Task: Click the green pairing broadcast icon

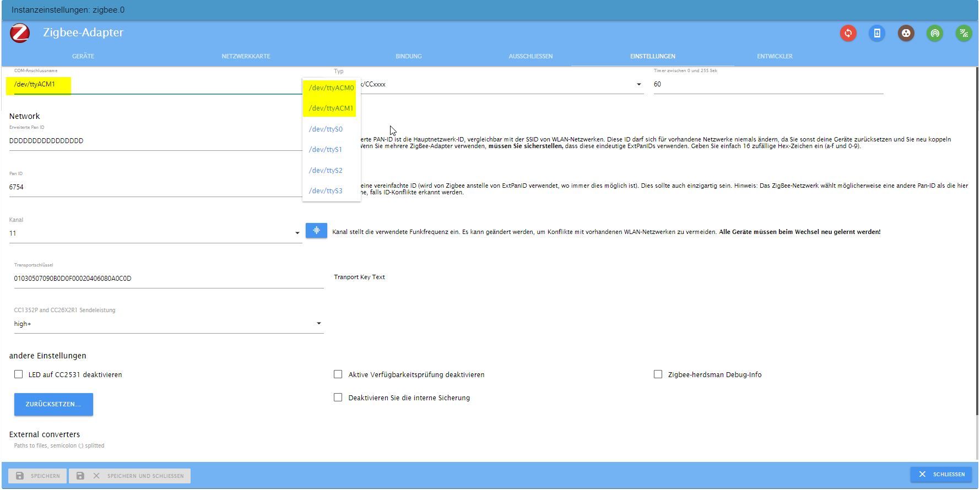Action: [x=935, y=33]
